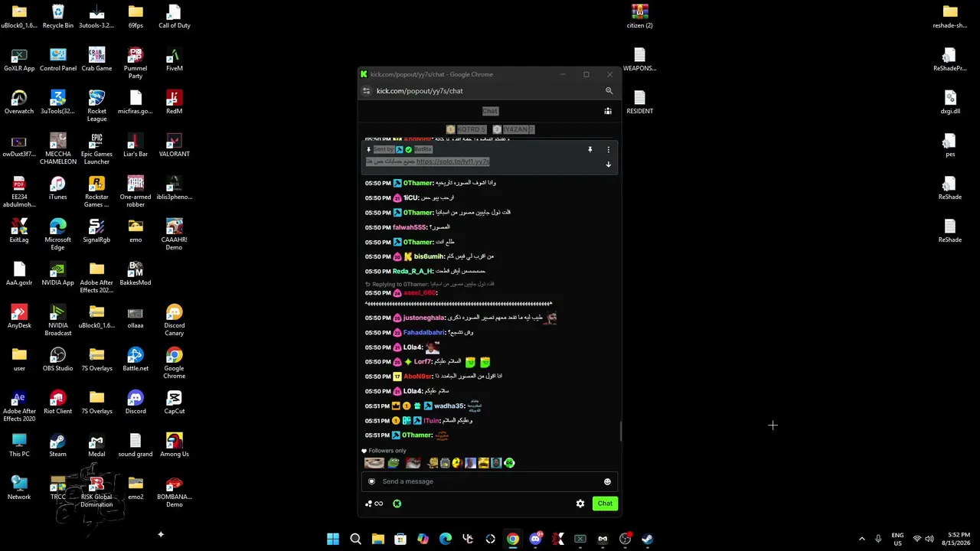Open pinned message three-dot options menu
The width and height of the screenshot is (980, 551).
tap(609, 150)
